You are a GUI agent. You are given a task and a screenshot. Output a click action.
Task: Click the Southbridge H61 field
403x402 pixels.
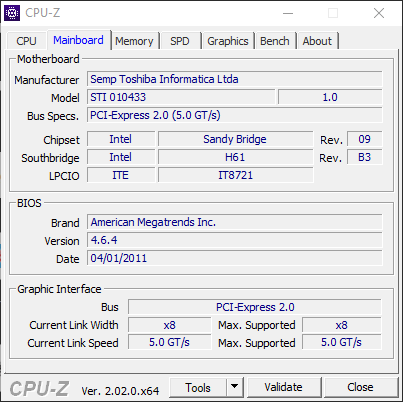coord(235,157)
